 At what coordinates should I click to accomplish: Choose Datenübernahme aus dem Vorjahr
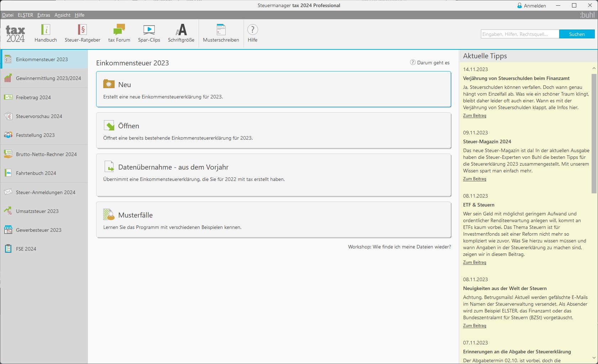[x=273, y=175]
